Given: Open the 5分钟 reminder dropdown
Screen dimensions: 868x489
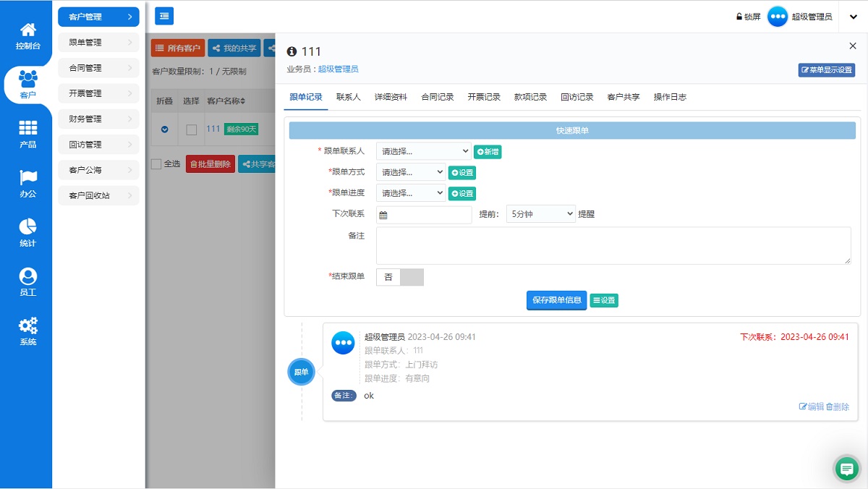Looking at the screenshot, I should (540, 214).
